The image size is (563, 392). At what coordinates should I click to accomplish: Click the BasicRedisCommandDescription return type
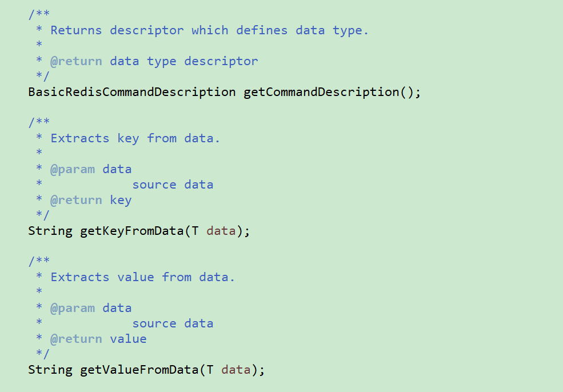pyautogui.click(x=131, y=92)
